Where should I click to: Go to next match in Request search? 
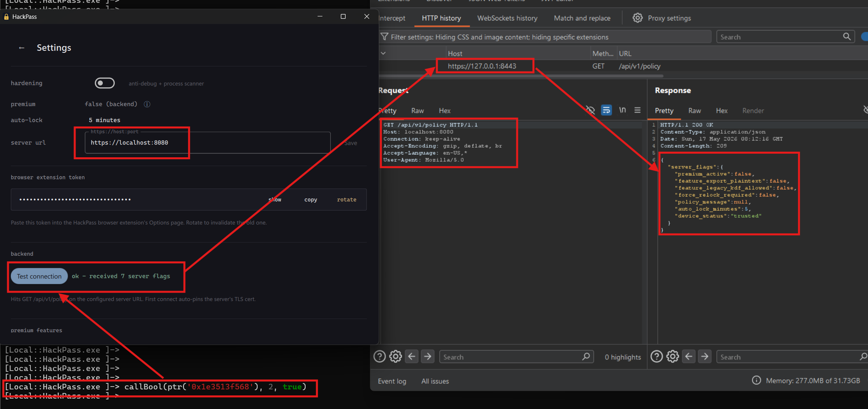point(428,356)
